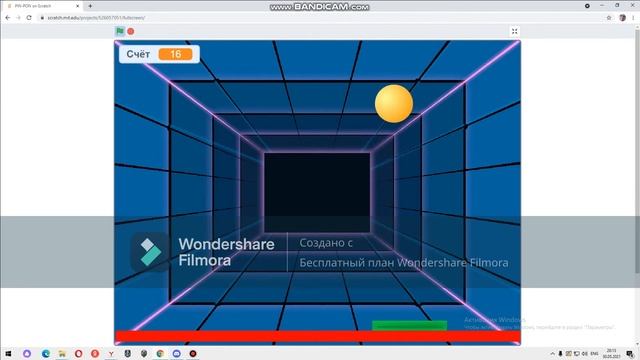Click the yellow ball sprite
640x360 pixels.
(394, 104)
